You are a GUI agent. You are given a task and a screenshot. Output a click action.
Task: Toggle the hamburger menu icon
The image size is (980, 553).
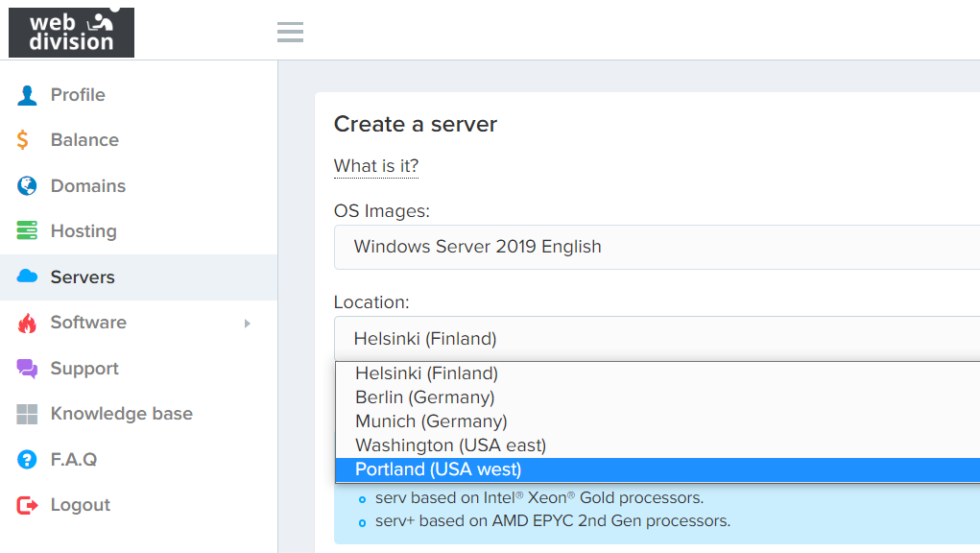coord(290,33)
